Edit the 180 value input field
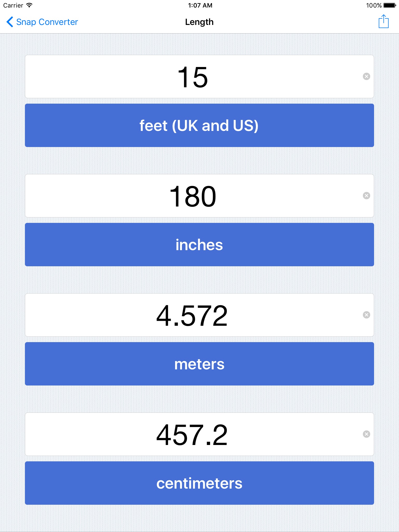The width and height of the screenshot is (399, 532). click(192, 196)
